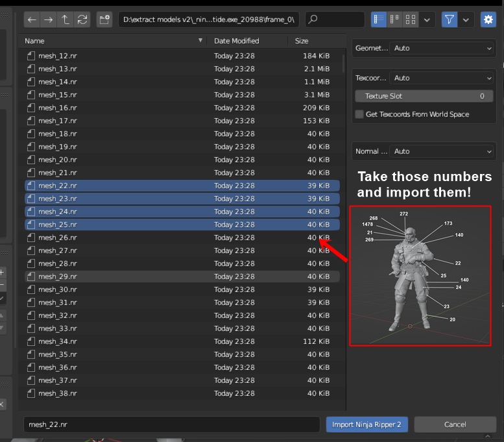The image size is (504, 442).
Task: Click the Import Ninja Ripper 2 button
Action: point(366,424)
